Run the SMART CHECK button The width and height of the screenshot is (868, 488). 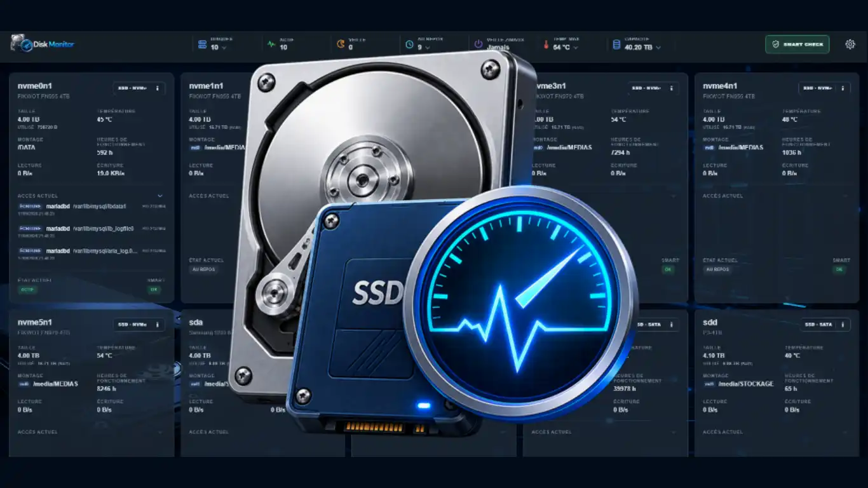[797, 44]
